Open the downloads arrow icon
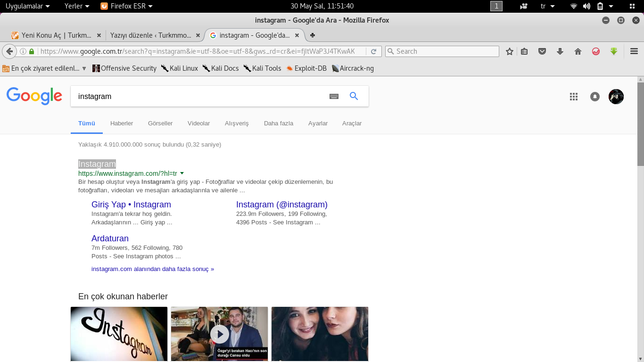This screenshot has height=362, width=644. 560,51
